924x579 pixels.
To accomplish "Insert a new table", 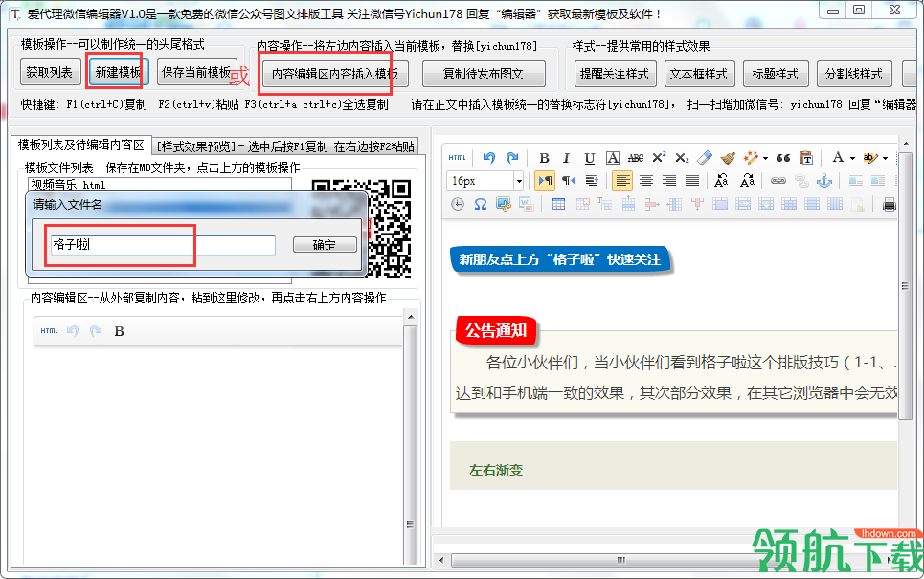I will pos(558,205).
